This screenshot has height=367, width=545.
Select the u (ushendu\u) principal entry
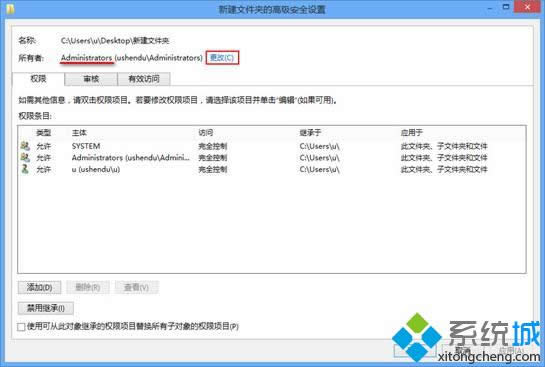tap(96, 170)
